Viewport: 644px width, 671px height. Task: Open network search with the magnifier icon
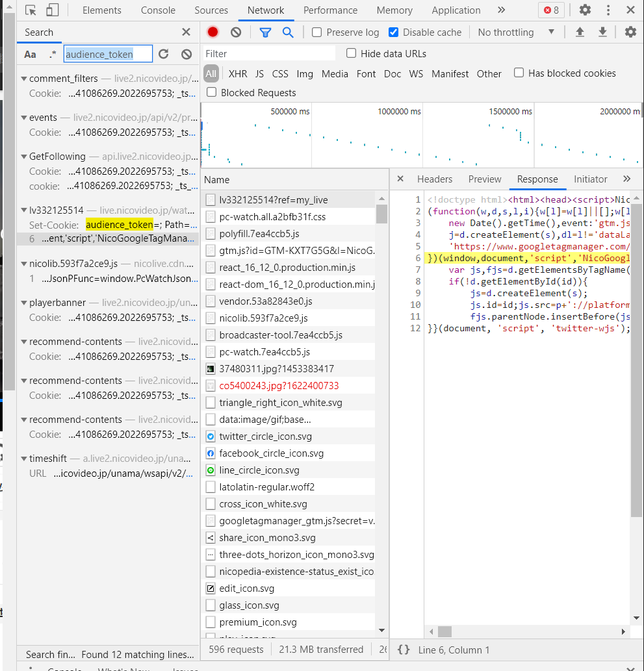click(x=288, y=32)
